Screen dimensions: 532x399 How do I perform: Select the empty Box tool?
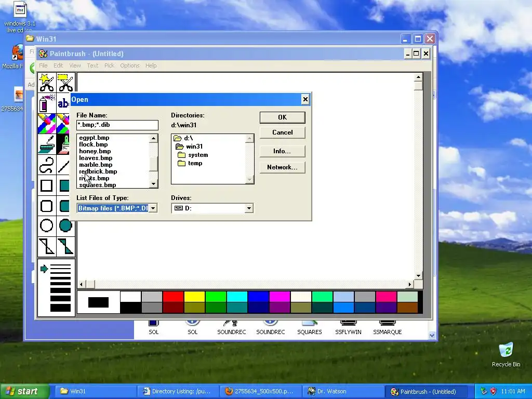coord(47,185)
